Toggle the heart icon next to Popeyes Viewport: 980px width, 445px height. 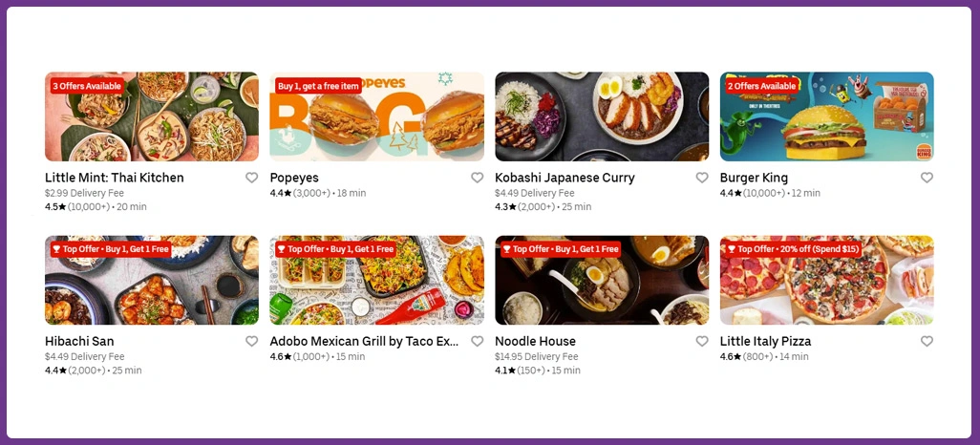click(x=477, y=178)
